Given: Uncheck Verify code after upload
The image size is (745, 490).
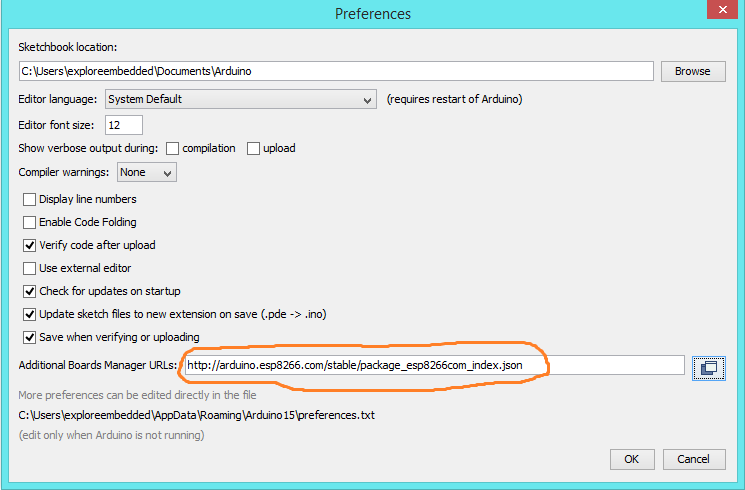Looking at the screenshot, I should coord(30,245).
